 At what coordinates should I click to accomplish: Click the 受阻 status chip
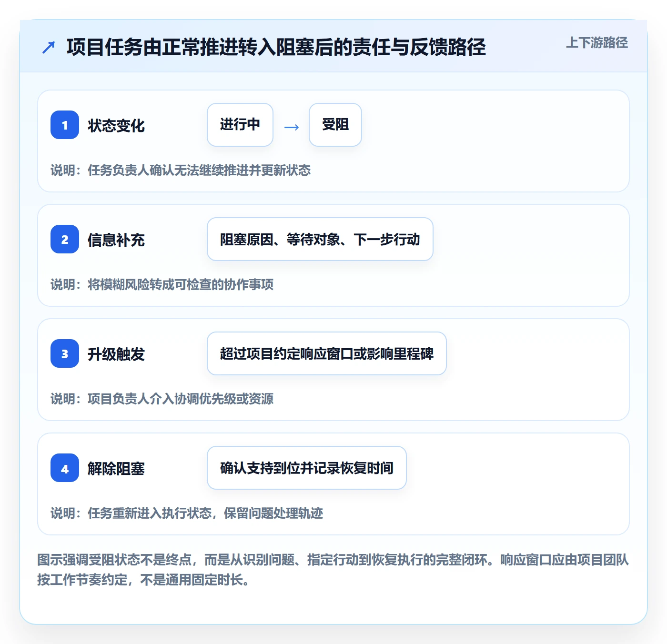click(335, 125)
